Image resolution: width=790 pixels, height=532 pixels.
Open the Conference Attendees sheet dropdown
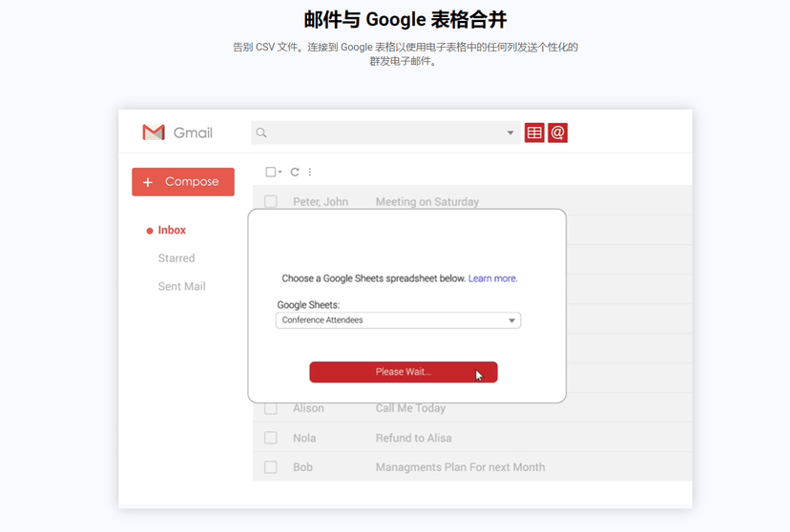pyautogui.click(x=398, y=320)
